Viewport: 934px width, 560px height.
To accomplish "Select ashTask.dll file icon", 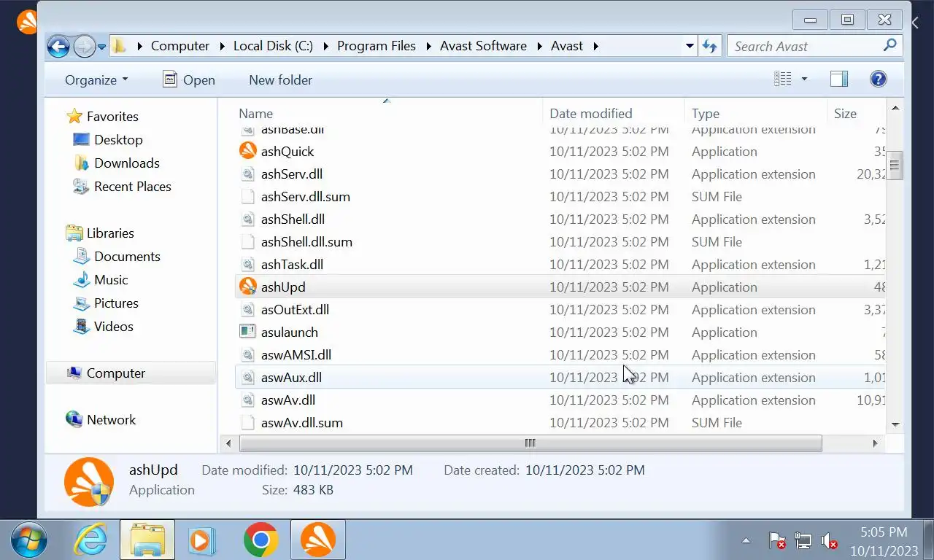I will 248,264.
